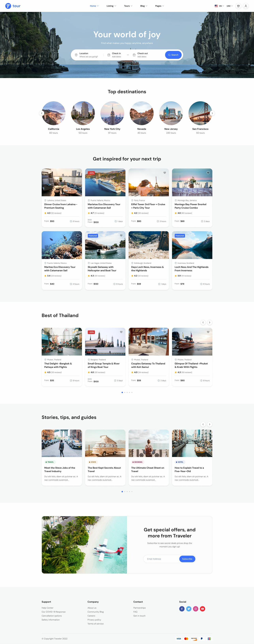254x644 pixels.
Task: Click the Tour logo in the header
Action: (x=13, y=6)
